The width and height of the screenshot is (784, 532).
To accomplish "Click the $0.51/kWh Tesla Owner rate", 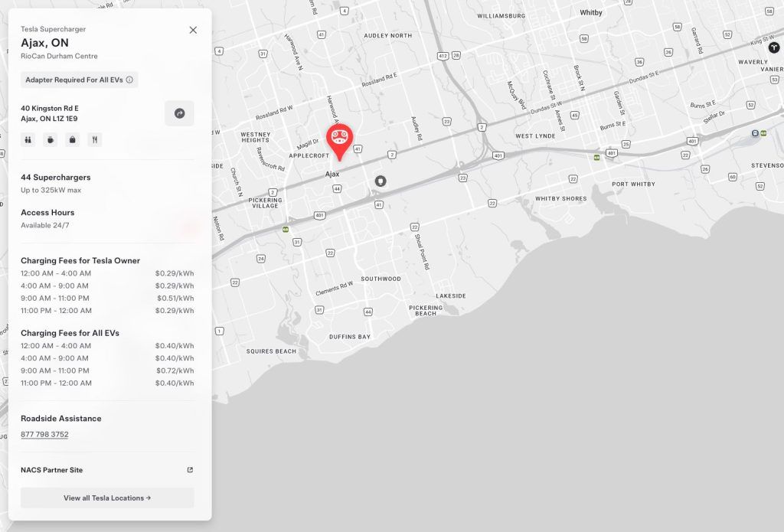I will tap(175, 299).
